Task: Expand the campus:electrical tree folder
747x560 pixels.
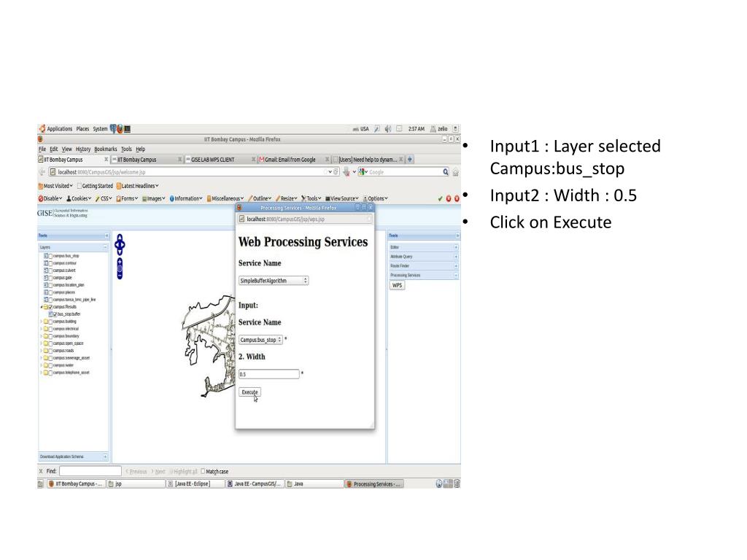Action: [42, 329]
